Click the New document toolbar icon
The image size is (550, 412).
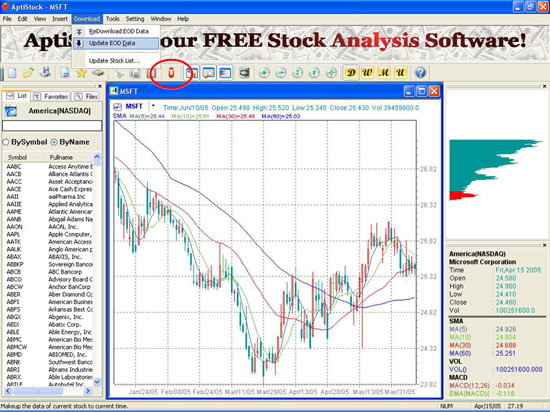[12, 73]
